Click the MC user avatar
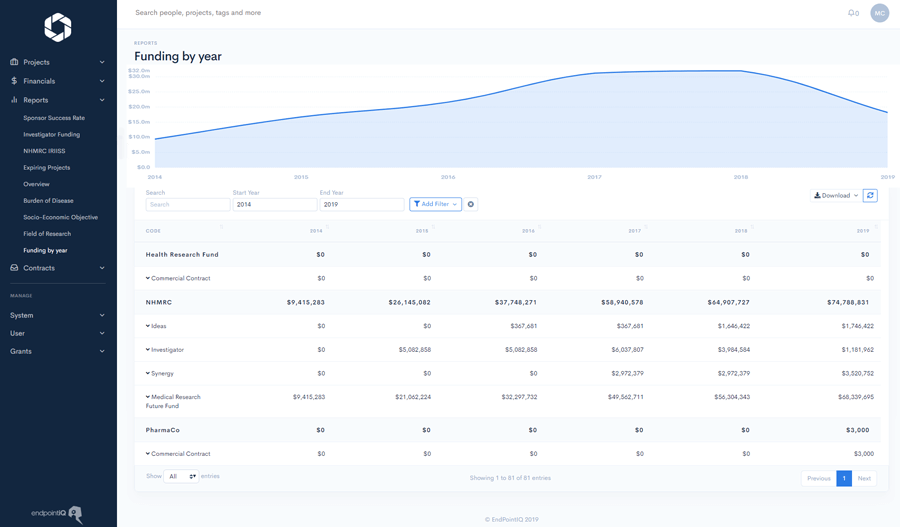This screenshot has height=527, width=900. coord(879,13)
